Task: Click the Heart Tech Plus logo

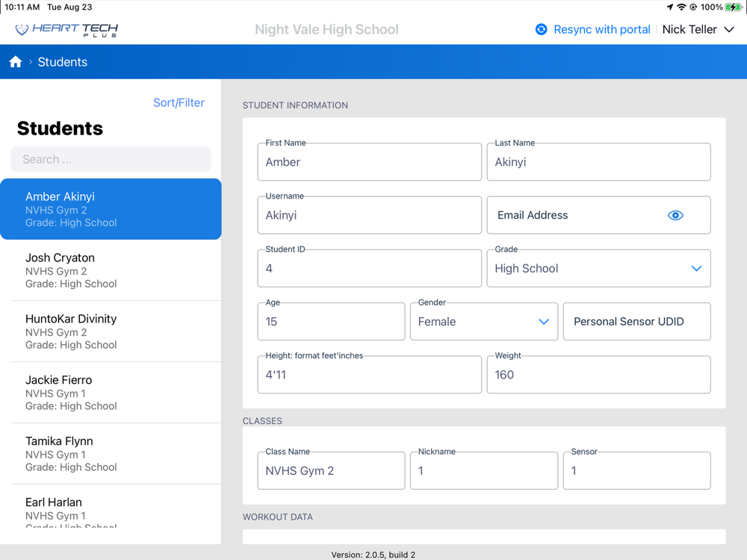Action: tap(66, 30)
